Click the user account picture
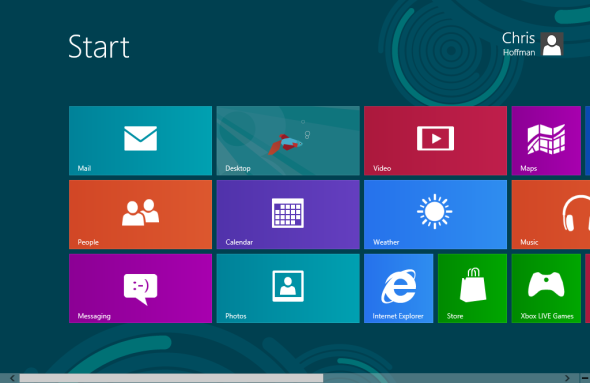590x383 pixels. [x=552, y=44]
